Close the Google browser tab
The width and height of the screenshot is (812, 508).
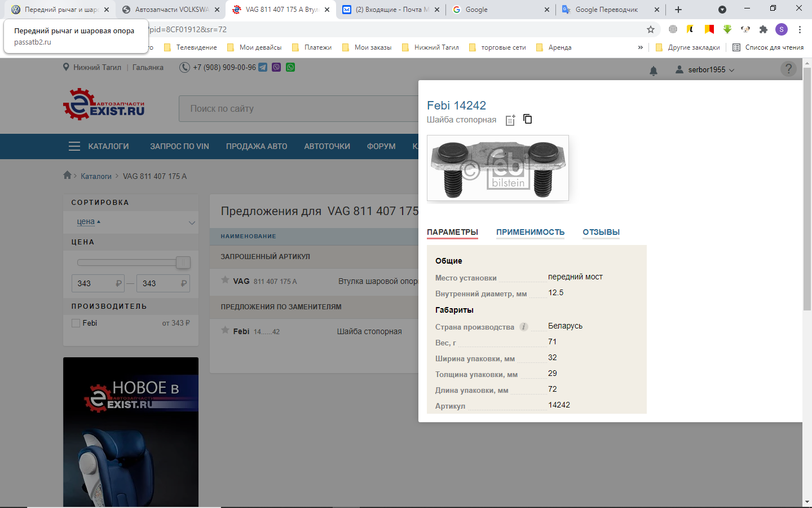(x=546, y=10)
